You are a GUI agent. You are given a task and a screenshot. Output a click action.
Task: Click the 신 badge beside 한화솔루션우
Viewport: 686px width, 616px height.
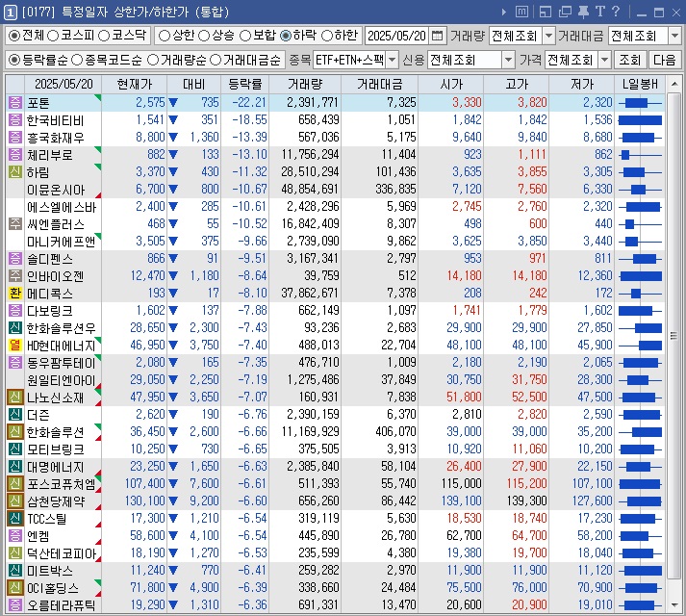point(14,327)
